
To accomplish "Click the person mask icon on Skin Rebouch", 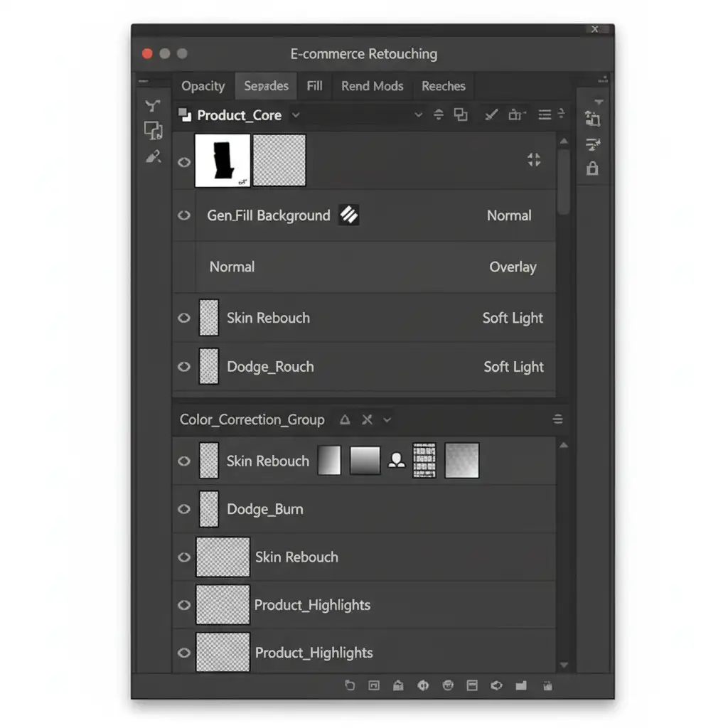I will tap(397, 461).
